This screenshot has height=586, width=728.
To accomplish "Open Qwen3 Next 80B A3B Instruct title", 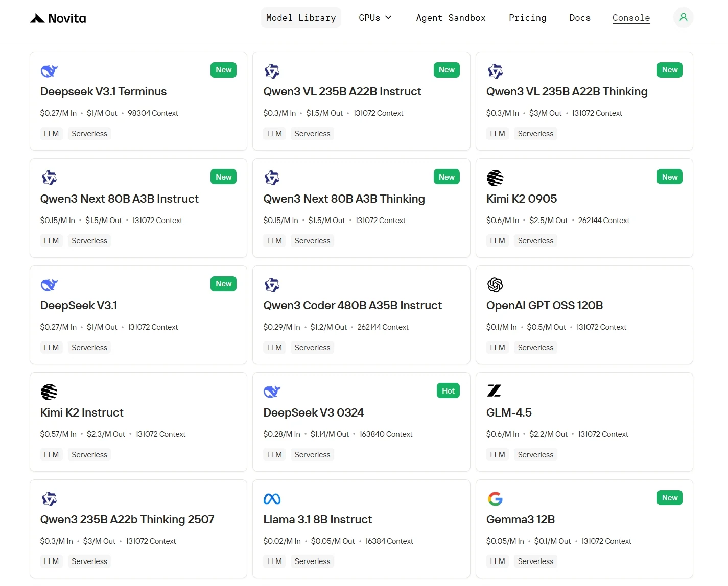I will tap(120, 199).
